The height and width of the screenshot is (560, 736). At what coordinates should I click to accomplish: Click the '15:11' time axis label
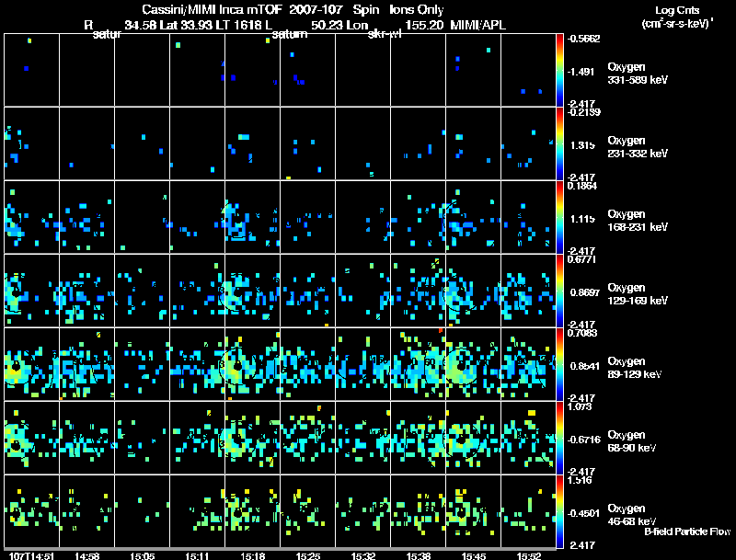click(197, 556)
